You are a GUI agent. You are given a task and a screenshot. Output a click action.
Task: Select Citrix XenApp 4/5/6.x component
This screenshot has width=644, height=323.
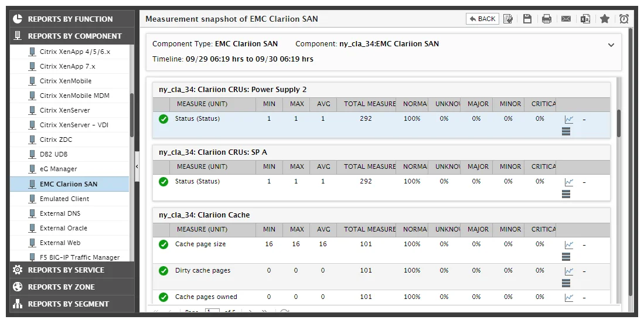pos(69,52)
